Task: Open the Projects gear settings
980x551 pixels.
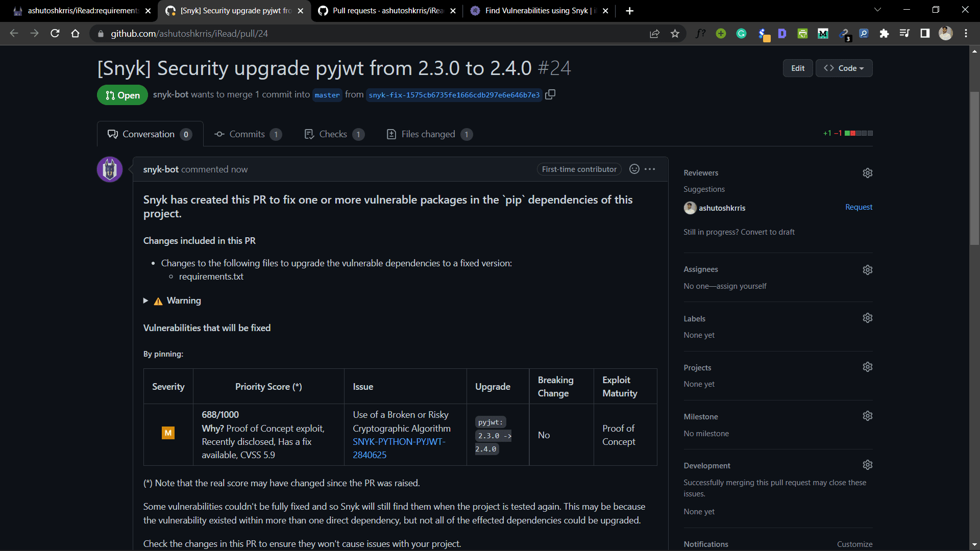Action: pyautogui.click(x=867, y=367)
